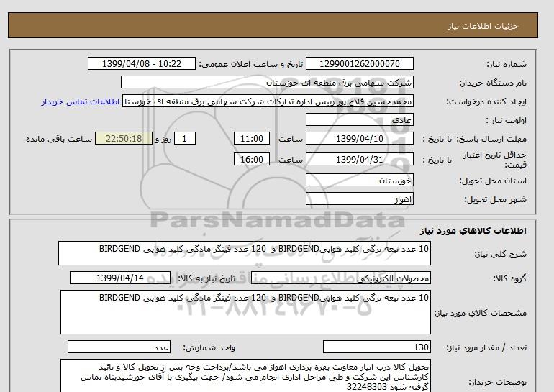This screenshot has width=554, height=392.
Task: Click the label توضیحات خریدار
Action: click(497, 382)
